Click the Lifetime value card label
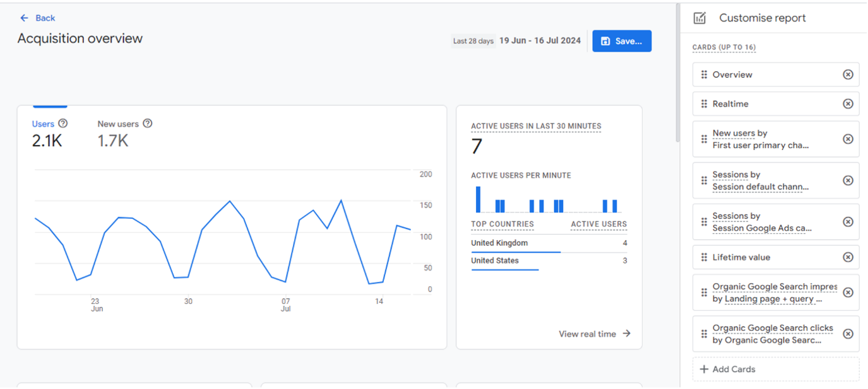The width and height of the screenshot is (868, 389). 741,257
